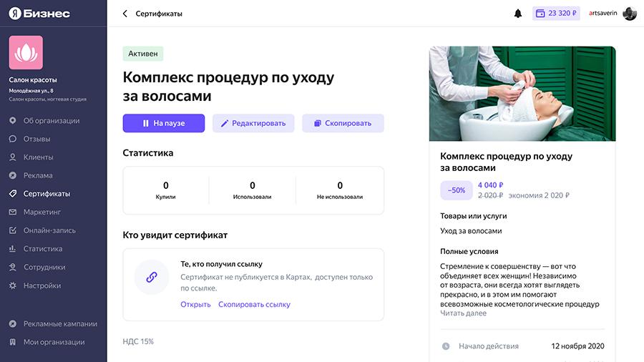Open the Об организации sidebar section
644x362 pixels.
point(51,120)
